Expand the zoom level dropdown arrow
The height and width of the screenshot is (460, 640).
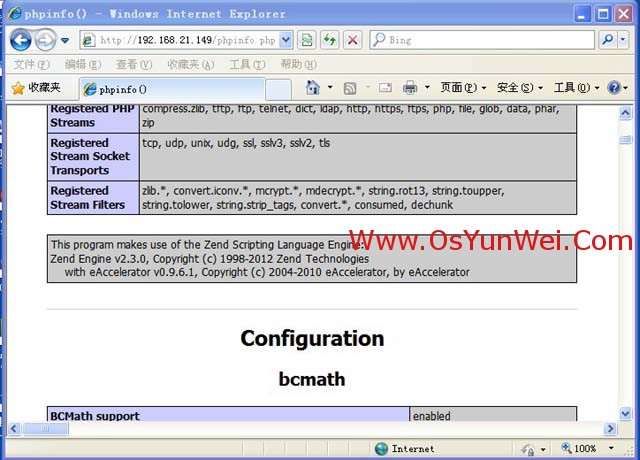(611, 449)
